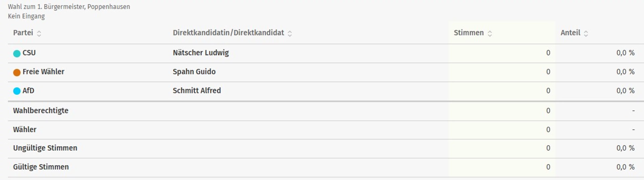This screenshot has width=644, height=180.
Task: Click the Anteil column header label
Action: (x=570, y=33)
